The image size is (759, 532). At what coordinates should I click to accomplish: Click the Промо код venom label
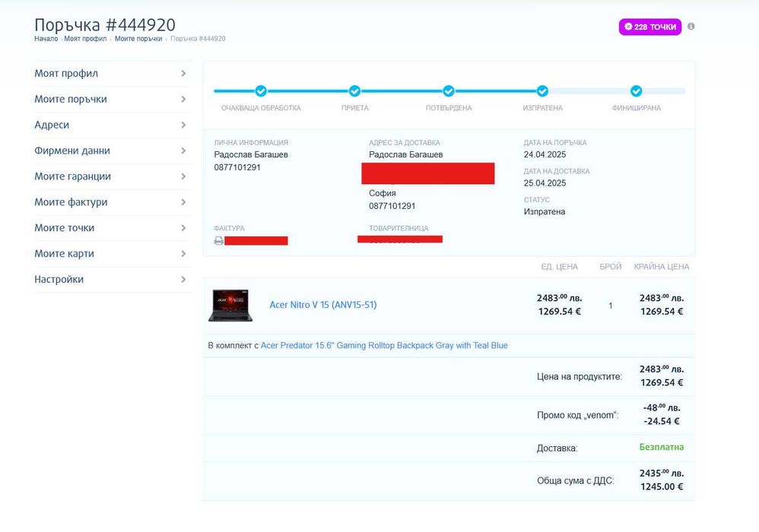coord(578,415)
